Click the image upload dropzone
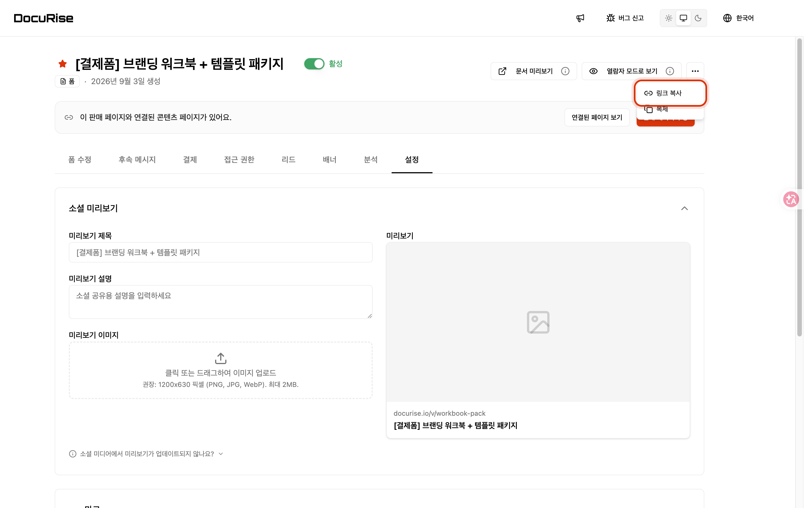Screen dimensions: 812x508 point(220,370)
